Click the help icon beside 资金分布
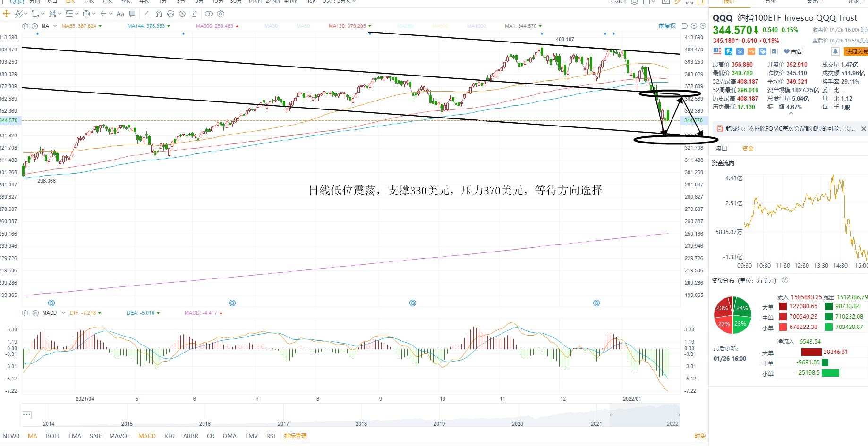Viewport: 868px width, 446px height. pos(785,280)
